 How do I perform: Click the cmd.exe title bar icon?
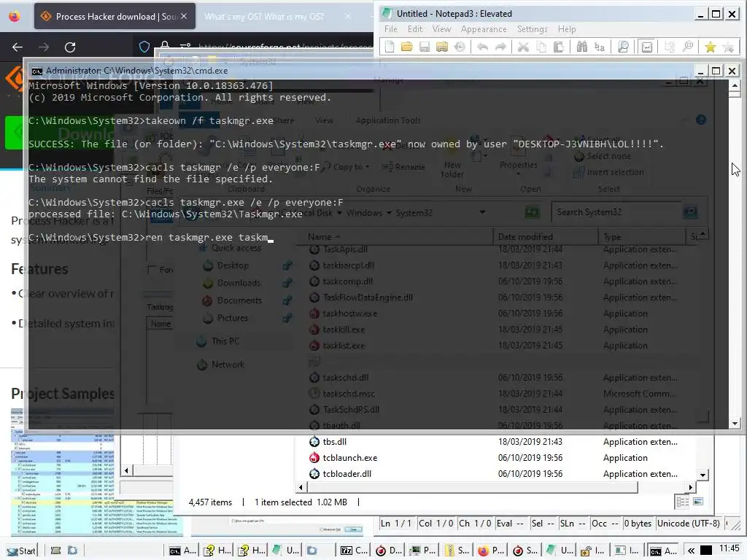click(36, 71)
